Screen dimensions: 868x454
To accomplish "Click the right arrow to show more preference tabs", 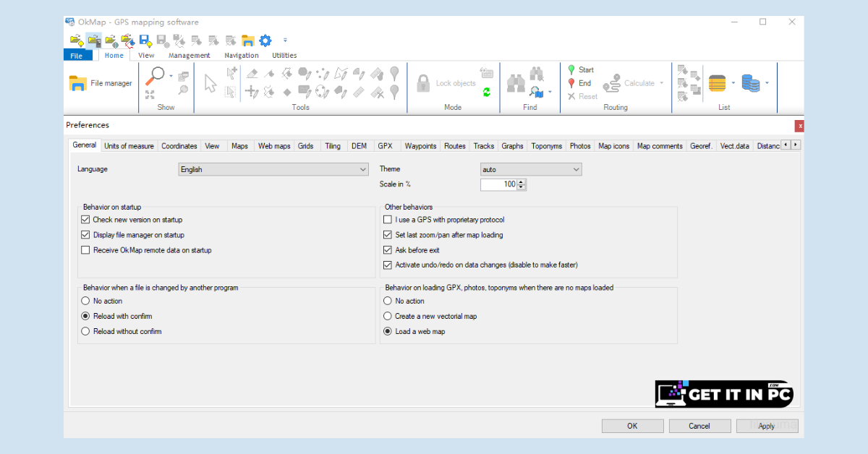I will pyautogui.click(x=796, y=145).
